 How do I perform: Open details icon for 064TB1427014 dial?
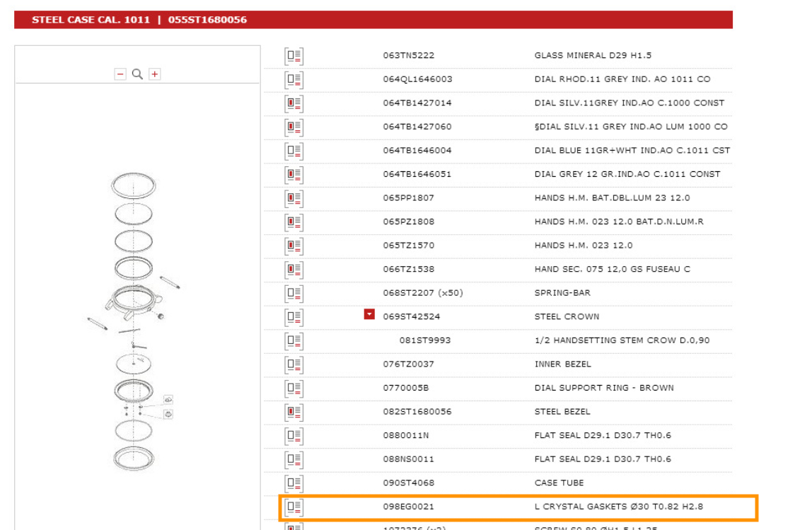(x=294, y=103)
